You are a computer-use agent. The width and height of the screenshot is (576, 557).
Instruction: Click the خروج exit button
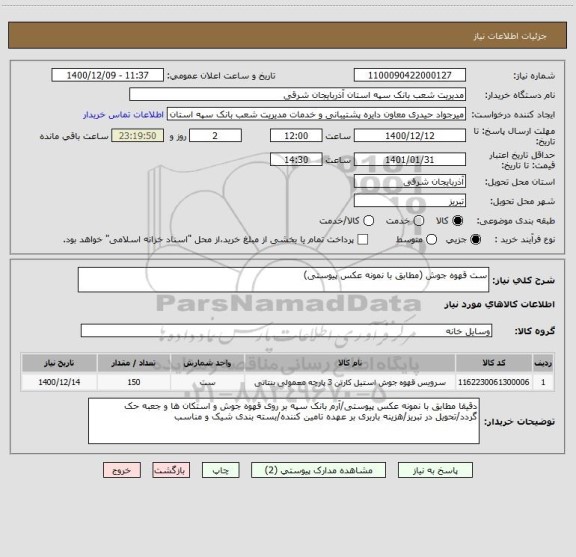[122, 470]
